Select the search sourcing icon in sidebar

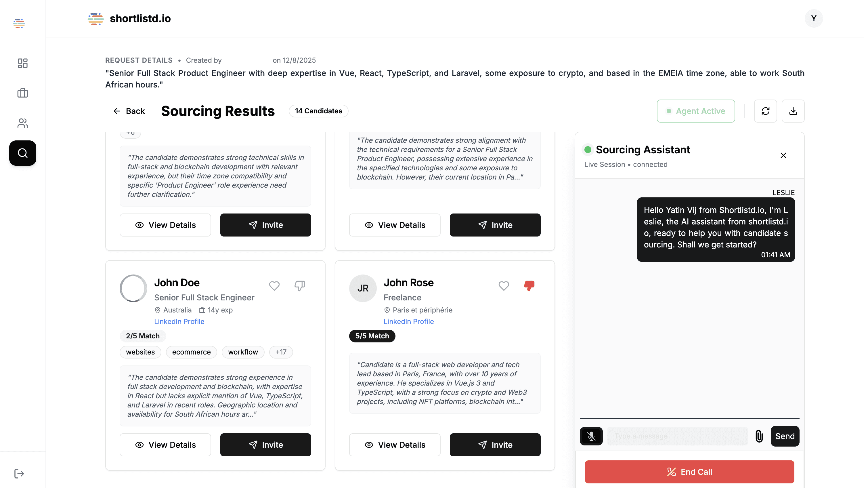(x=22, y=153)
